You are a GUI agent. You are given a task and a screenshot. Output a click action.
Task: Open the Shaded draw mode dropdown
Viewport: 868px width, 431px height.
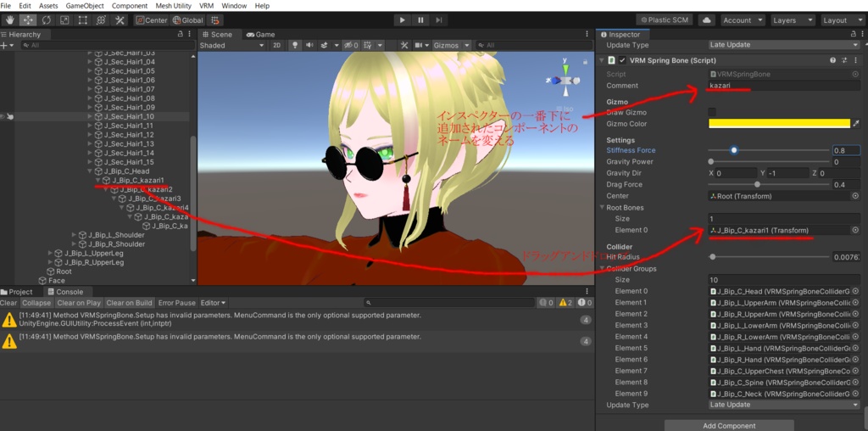(232, 46)
